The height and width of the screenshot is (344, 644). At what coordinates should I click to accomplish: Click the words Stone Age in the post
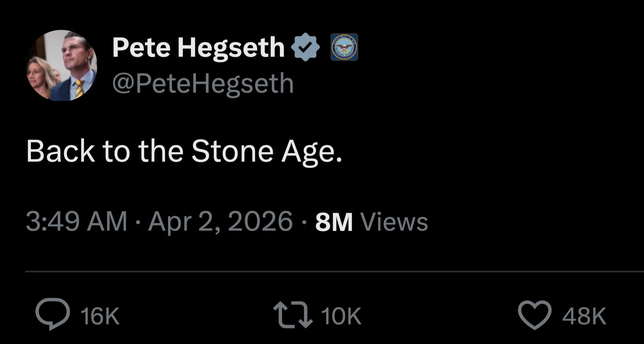(x=267, y=152)
